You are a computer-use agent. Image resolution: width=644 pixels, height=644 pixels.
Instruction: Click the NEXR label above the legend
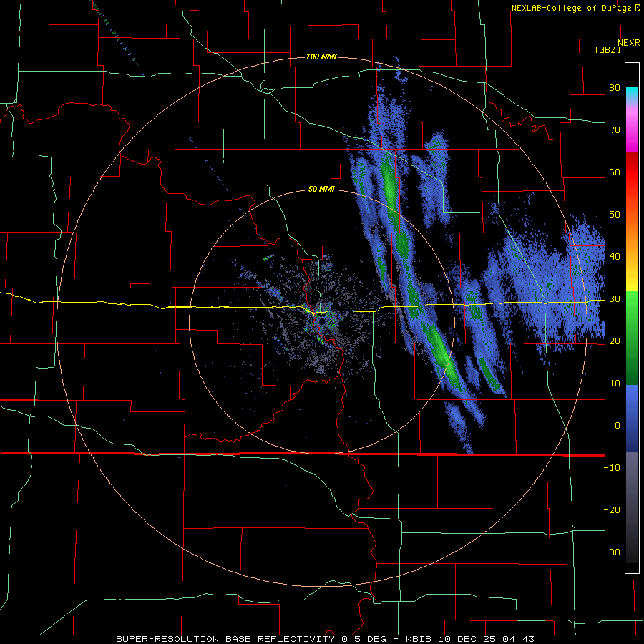coord(629,43)
